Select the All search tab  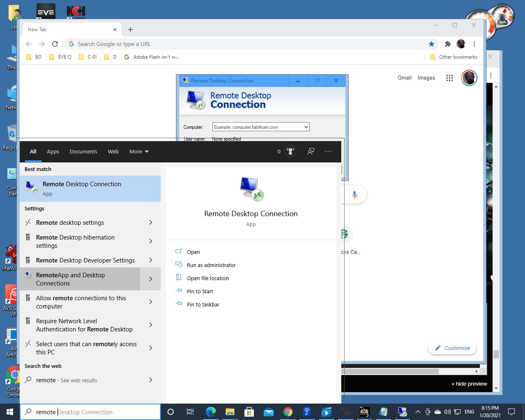(33, 151)
